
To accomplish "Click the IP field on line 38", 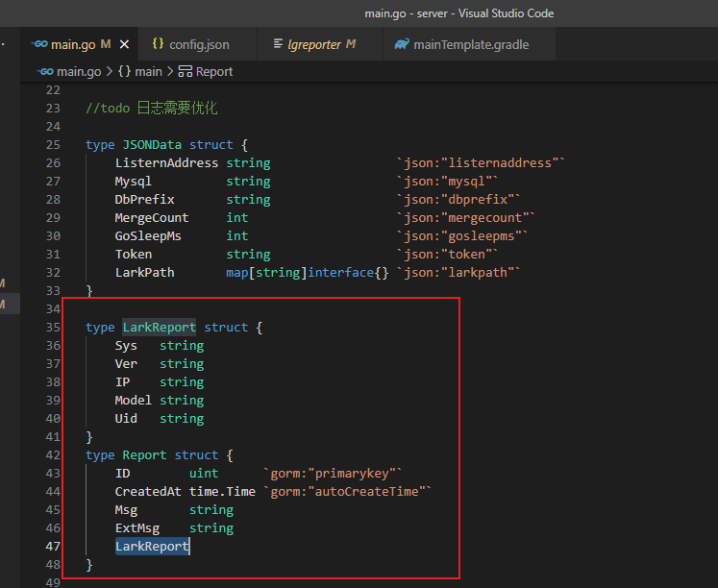I will coord(122,382).
